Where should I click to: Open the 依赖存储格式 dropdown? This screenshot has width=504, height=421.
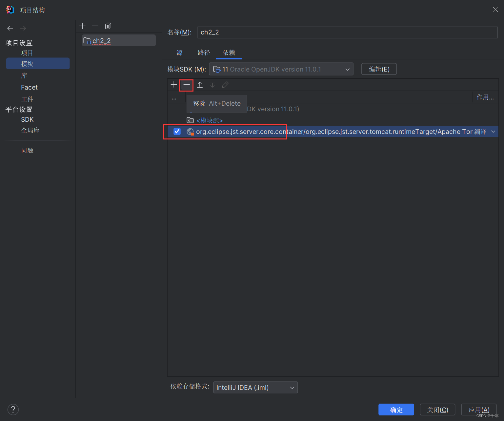(255, 387)
